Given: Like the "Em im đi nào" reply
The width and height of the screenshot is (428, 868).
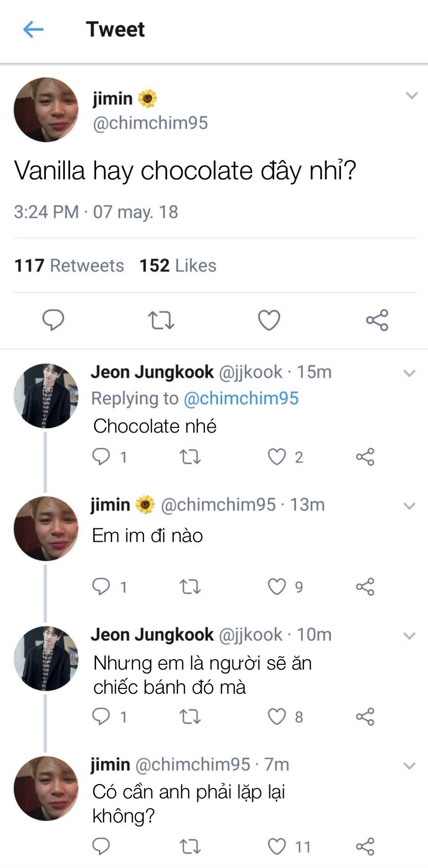Looking at the screenshot, I should pyautogui.click(x=277, y=587).
